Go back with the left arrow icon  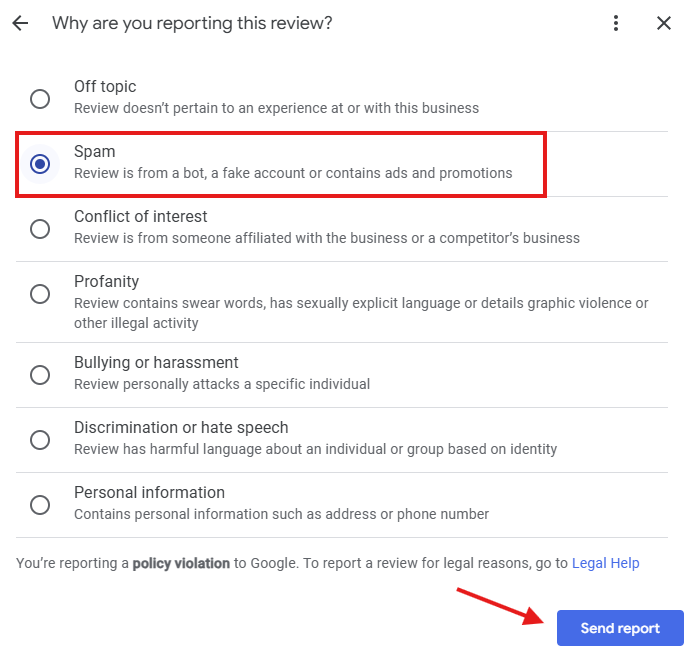20,23
